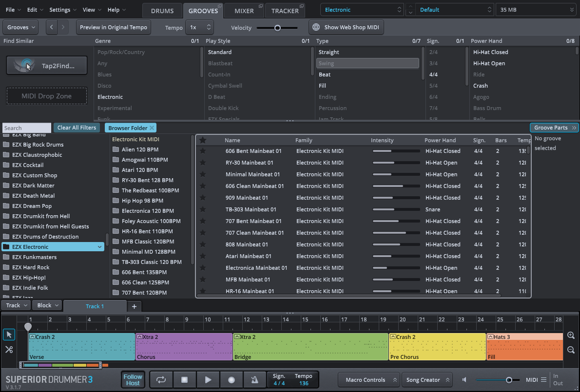580x392 pixels.
Task: Switch to the Tracker tab
Action: (285, 11)
